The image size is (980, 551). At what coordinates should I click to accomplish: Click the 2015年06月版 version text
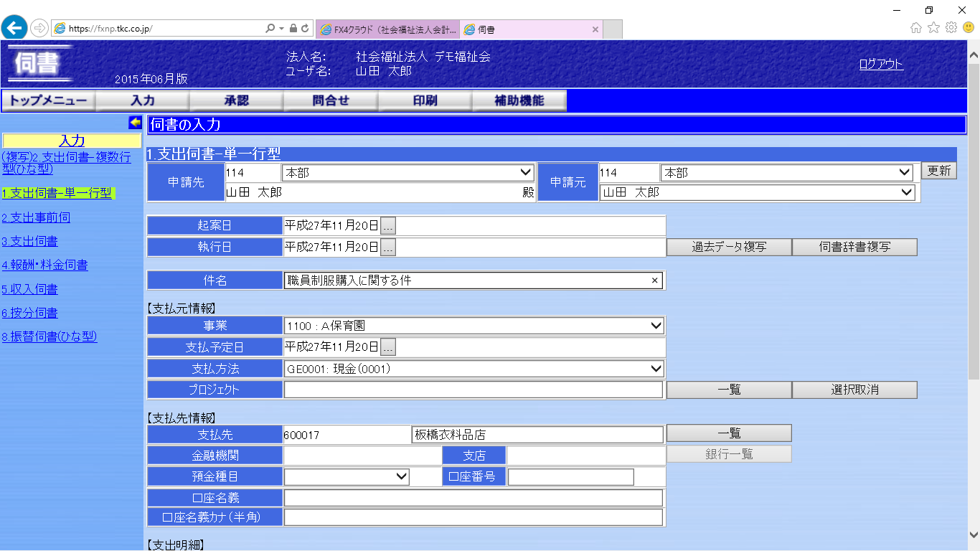pos(151,79)
